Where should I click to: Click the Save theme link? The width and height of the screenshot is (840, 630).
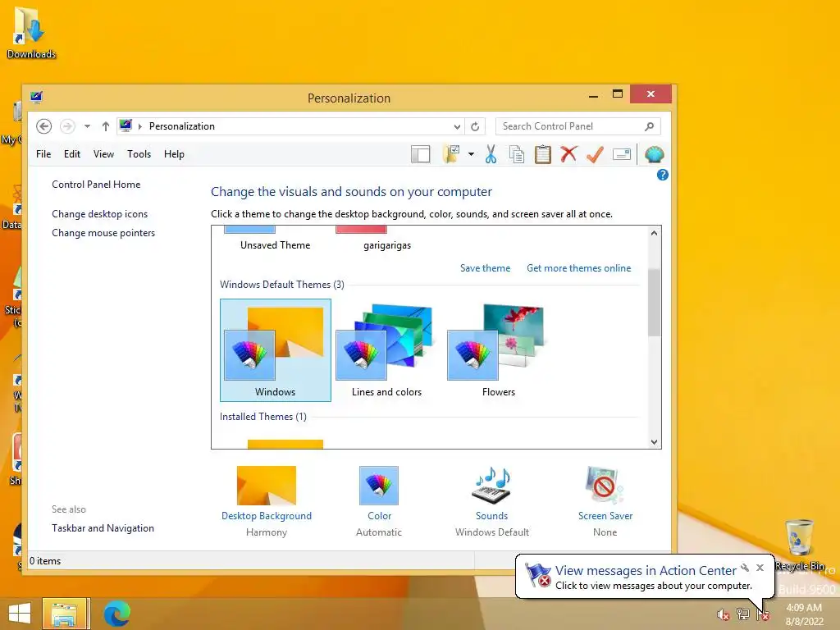[485, 268]
